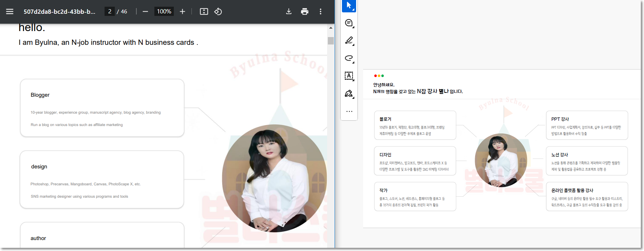Screen dimensions: 644x251
Task: Click the '10-year blogger' description line
Action: click(x=95, y=113)
